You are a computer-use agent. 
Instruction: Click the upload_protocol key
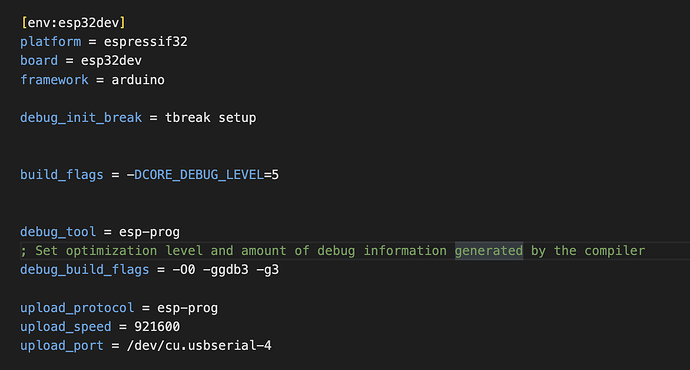[x=77, y=308]
